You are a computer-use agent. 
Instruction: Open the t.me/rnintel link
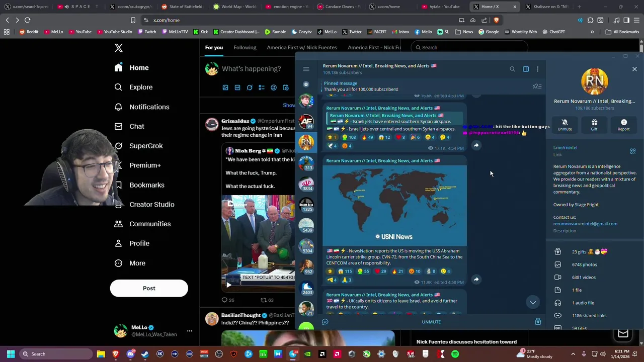(x=565, y=147)
